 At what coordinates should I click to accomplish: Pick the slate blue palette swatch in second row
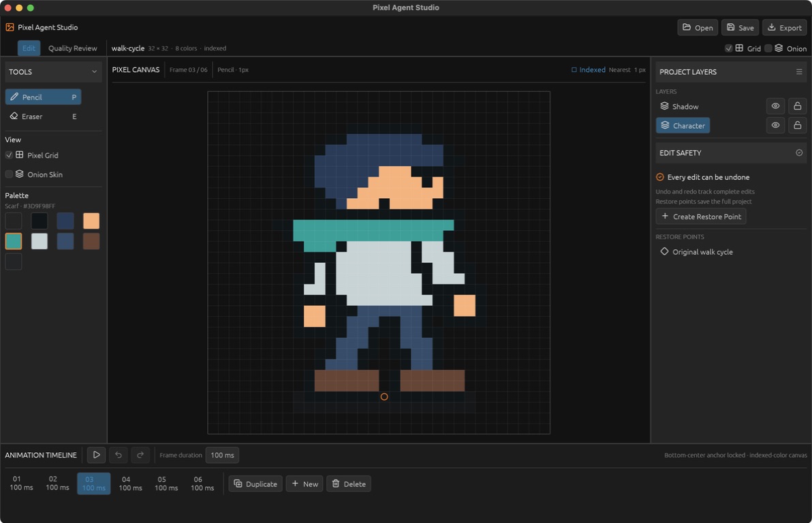65,241
